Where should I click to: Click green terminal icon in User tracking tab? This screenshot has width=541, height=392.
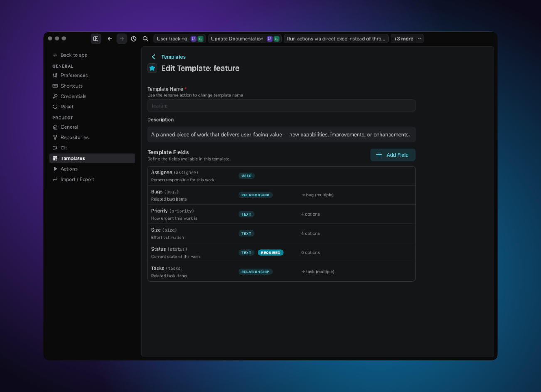tap(200, 39)
